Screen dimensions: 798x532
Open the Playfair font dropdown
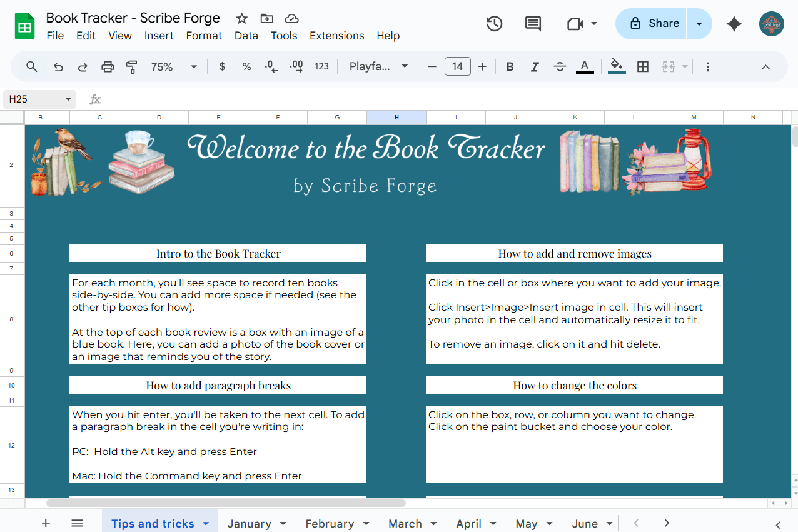click(x=379, y=66)
